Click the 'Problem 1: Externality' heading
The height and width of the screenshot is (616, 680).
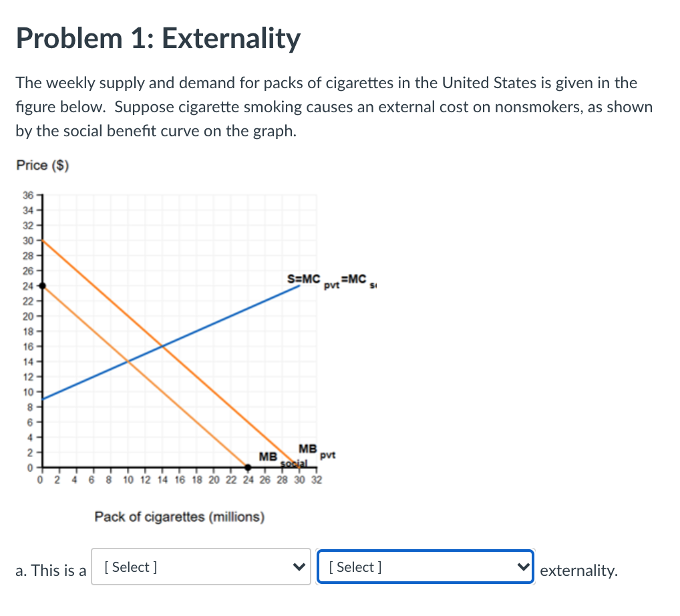pyautogui.click(x=158, y=39)
